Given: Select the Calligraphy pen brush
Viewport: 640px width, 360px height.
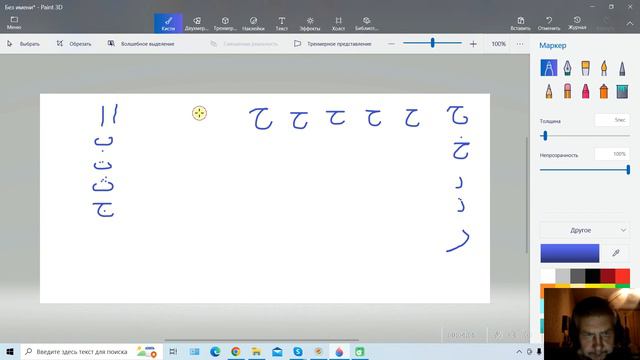Looking at the screenshot, I should 567,68.
